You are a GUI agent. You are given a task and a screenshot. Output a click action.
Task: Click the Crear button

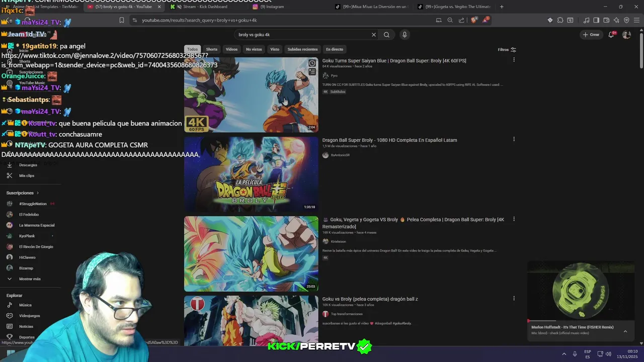(x=591, y=35)
